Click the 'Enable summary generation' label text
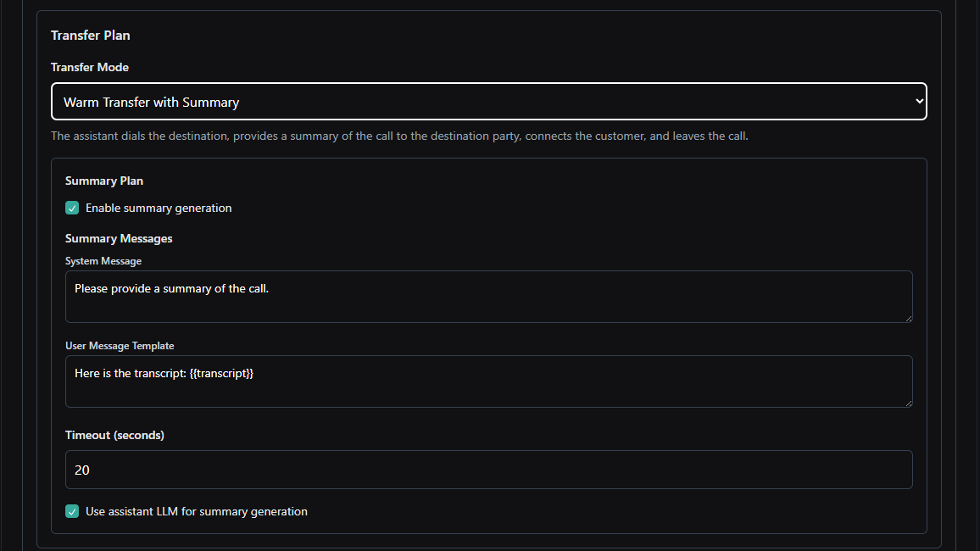The image size is (980, 551). coord(159,209)
